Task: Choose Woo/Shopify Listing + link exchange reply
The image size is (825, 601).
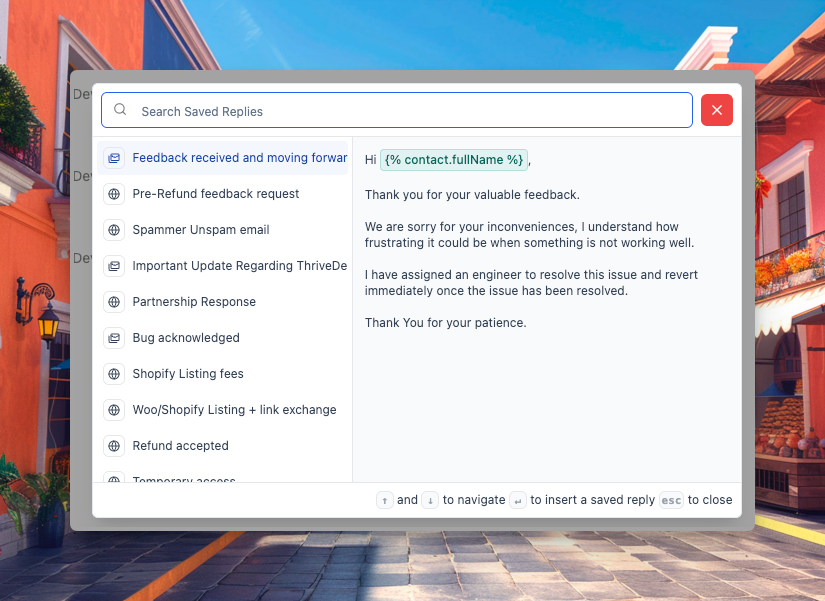Action: [234, 410]
